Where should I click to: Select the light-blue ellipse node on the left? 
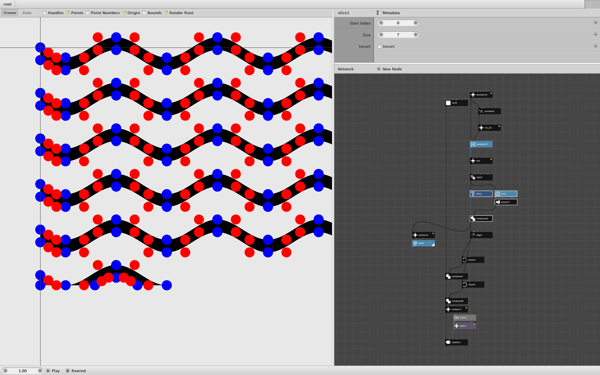point(423,243)
